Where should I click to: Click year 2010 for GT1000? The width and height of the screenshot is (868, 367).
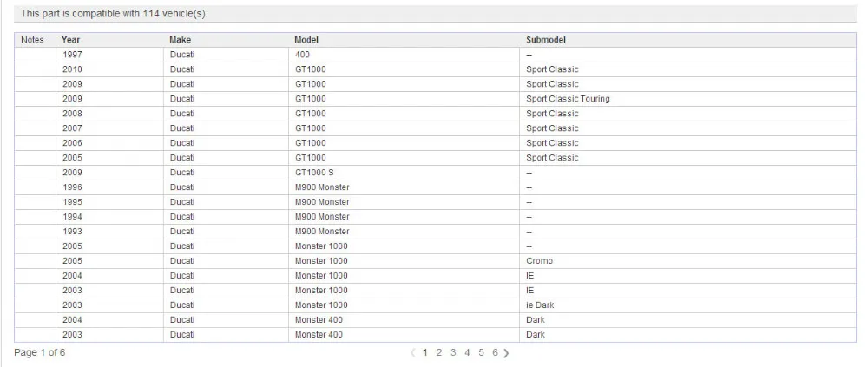73,69
